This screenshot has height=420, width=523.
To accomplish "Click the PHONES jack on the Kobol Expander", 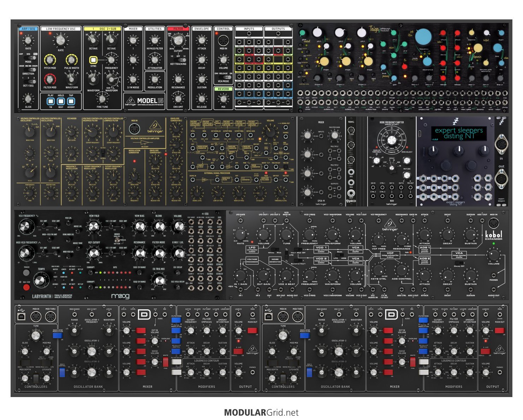I will pyautogui.click(x=494, y=275).
